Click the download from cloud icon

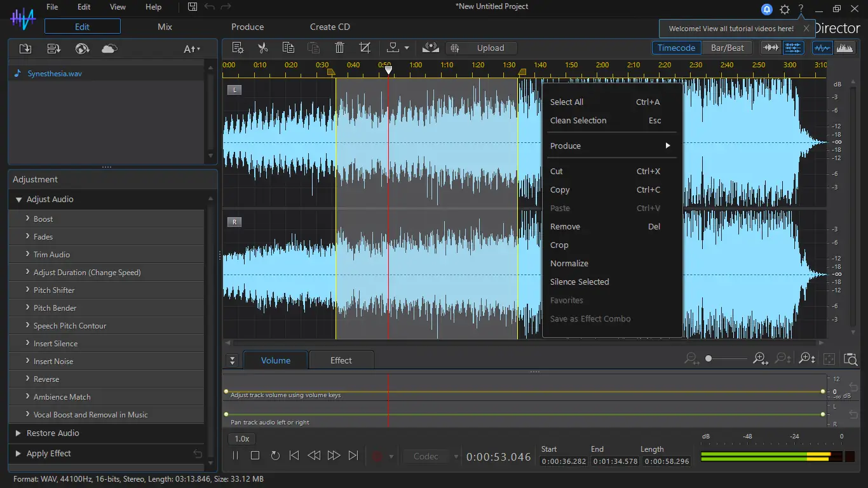(109, 49)
